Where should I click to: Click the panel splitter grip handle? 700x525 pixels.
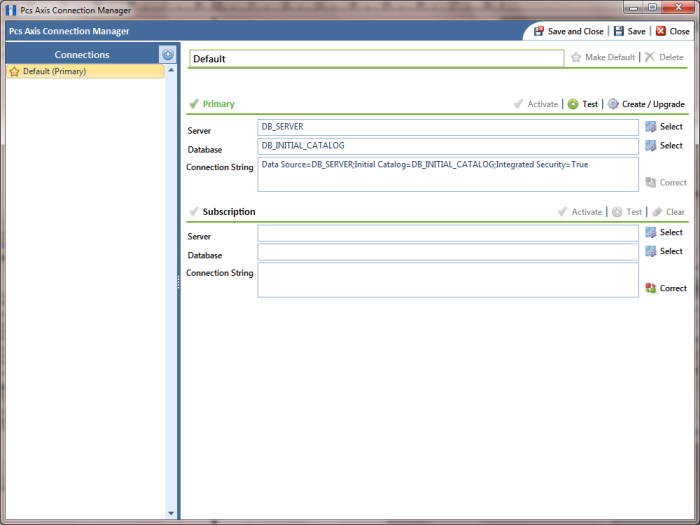click(x=179, y=282)
